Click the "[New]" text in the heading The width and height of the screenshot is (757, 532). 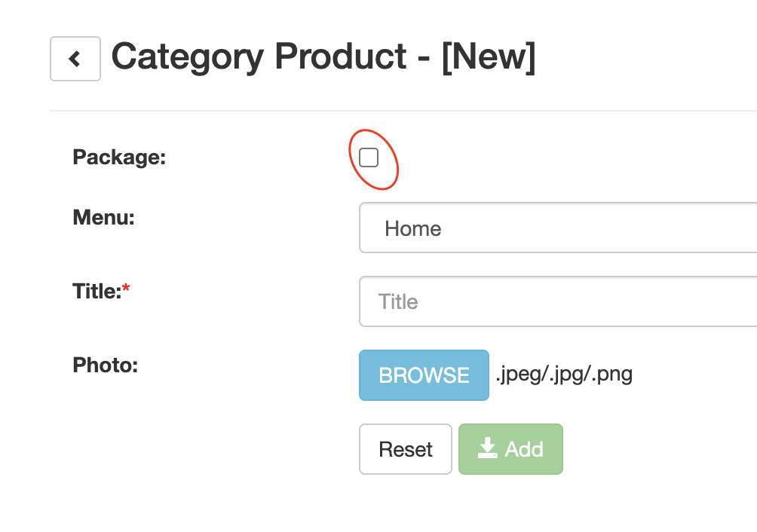488,57
